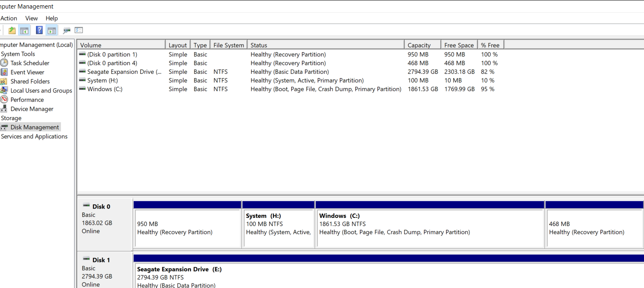
Task: Open Event Viewer from the sidebar
Action: (27, 72)
